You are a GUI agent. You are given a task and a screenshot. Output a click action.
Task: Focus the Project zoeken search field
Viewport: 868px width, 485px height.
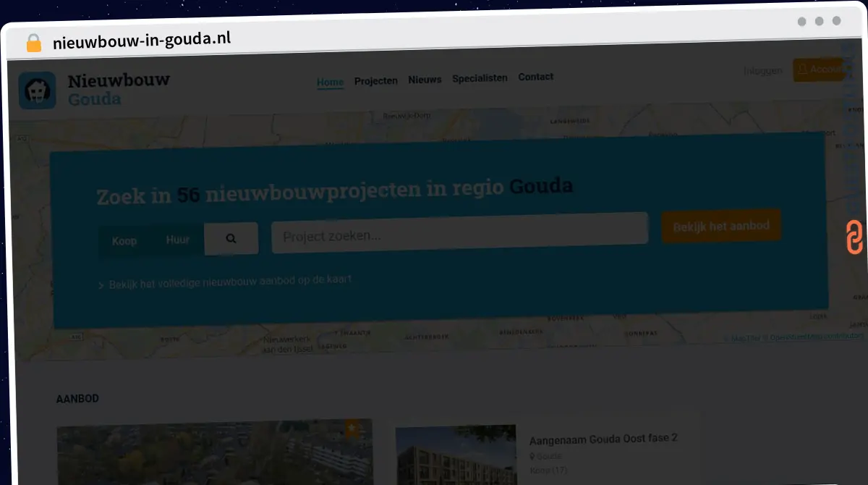pos(460,232)
